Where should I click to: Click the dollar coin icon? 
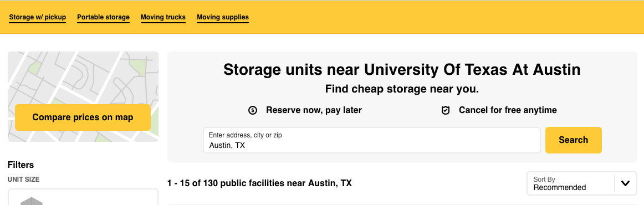253,110
